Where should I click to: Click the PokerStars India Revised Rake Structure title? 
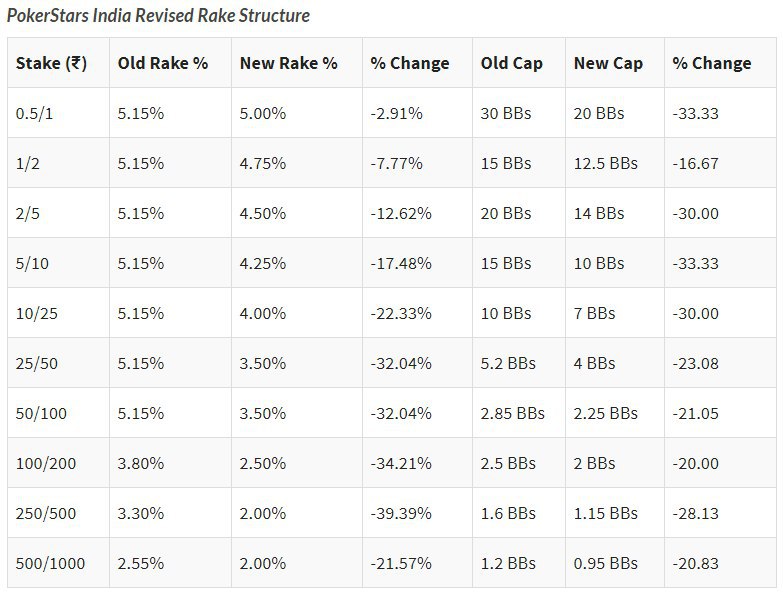(156, 16)
